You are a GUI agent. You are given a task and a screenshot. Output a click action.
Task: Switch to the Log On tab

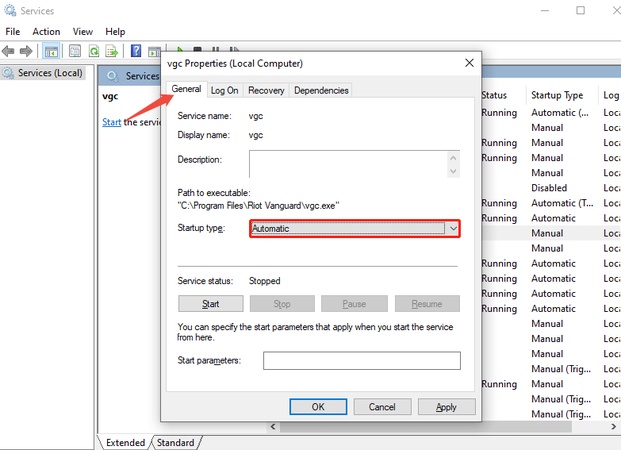pyautogui.click(x=225, y=91)
